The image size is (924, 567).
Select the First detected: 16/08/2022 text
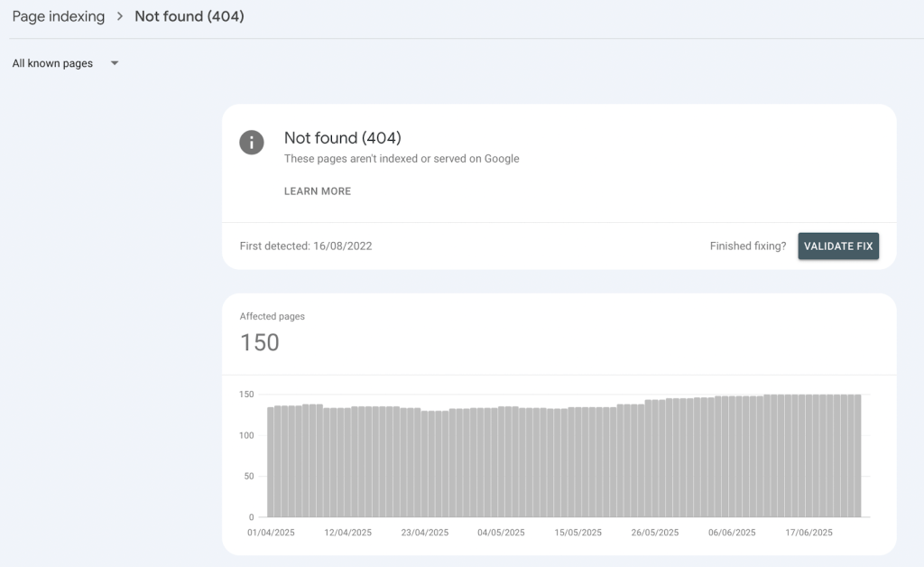306,246
